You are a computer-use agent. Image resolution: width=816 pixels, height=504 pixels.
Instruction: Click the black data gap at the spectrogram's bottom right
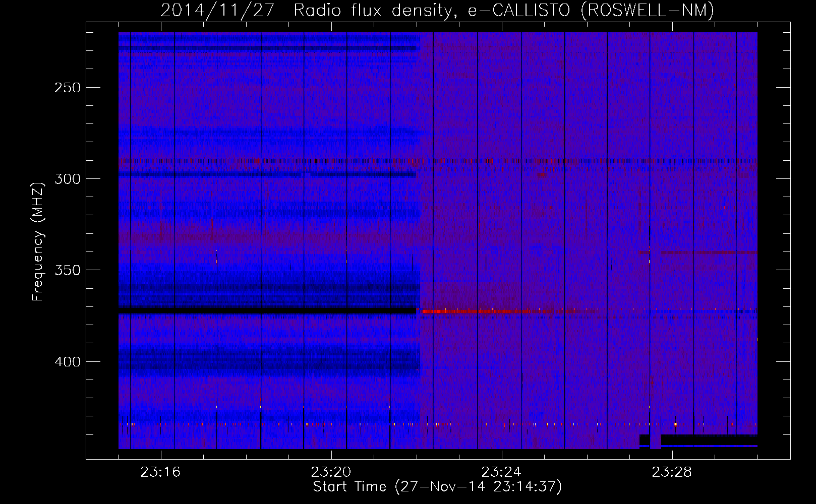pos(709,440)
